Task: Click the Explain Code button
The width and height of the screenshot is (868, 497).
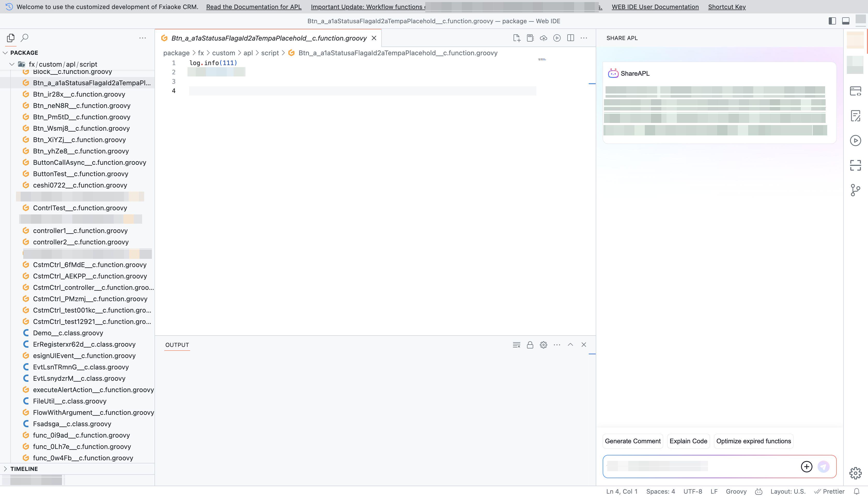Action: click(x=688, y=441)
